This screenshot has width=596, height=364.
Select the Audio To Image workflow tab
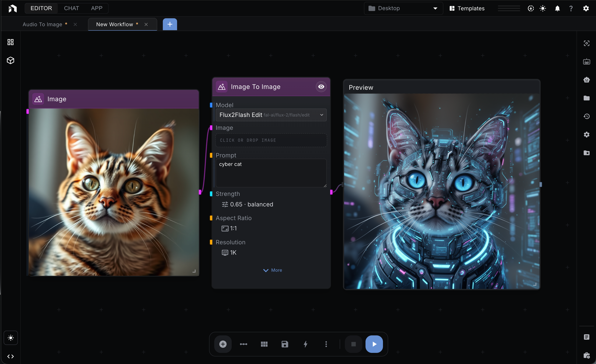point(42,24)
